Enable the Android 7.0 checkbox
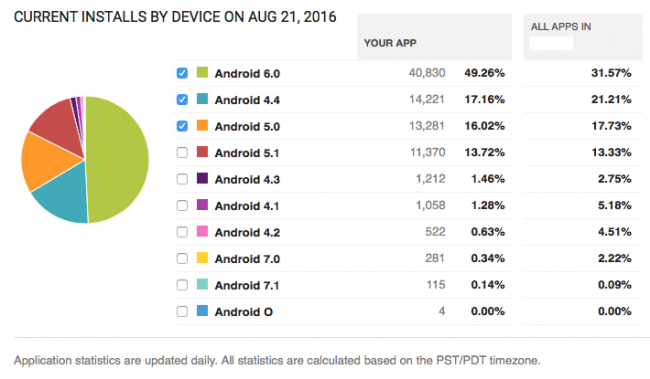Image resolution: width=650 pixels, height=379 pixels. point(182,258)
